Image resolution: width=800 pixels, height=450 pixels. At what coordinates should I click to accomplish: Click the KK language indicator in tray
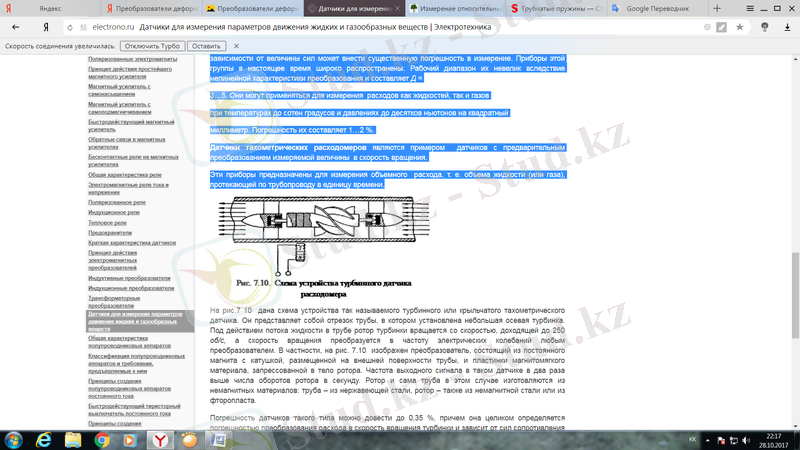pos(692,440)
